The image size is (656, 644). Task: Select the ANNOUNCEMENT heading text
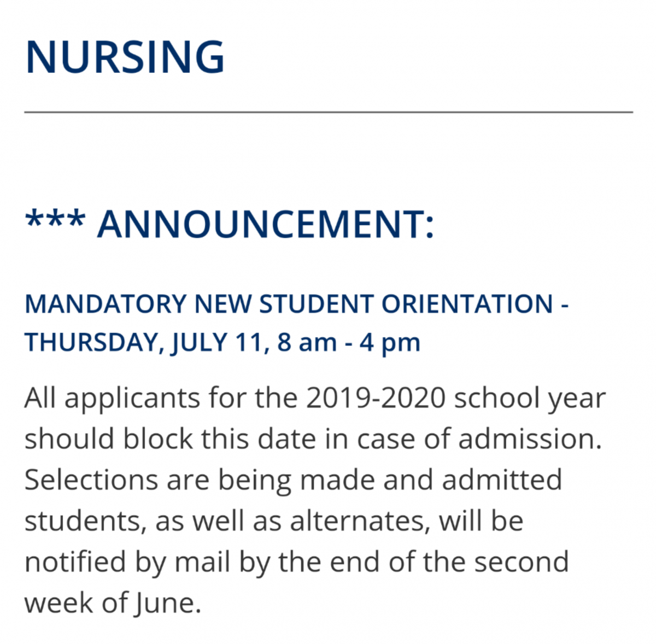click(266, 224)
